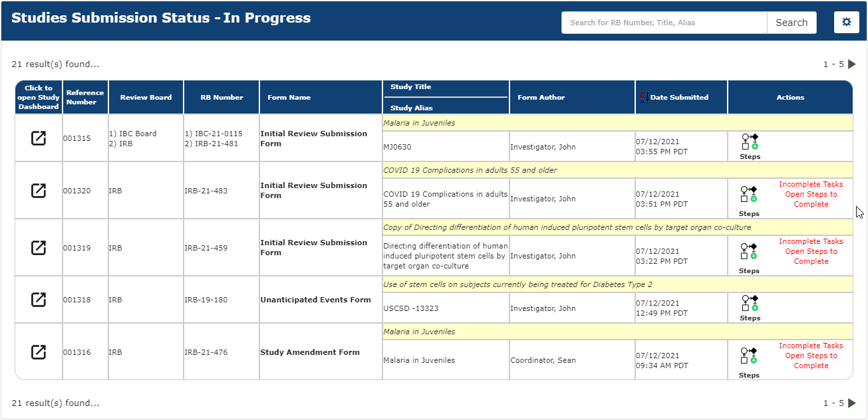868x420 pixels.
Task: Open Steps icon for row 001316
Action: click(x=750, y=356)
